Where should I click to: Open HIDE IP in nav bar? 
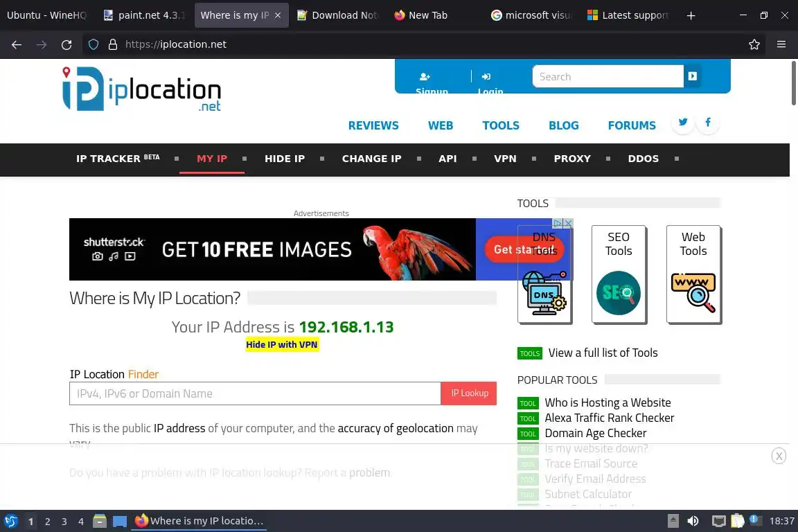pos(285,159)
